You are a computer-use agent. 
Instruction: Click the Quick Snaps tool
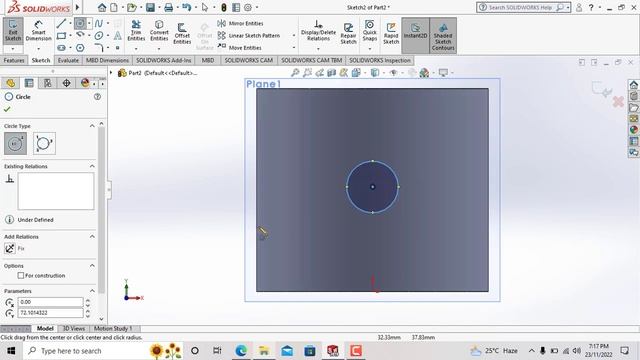tap(369, 31)
